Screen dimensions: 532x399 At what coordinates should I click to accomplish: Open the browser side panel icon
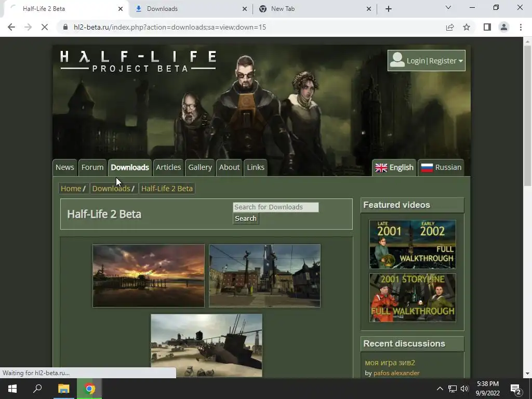(487, 27)
